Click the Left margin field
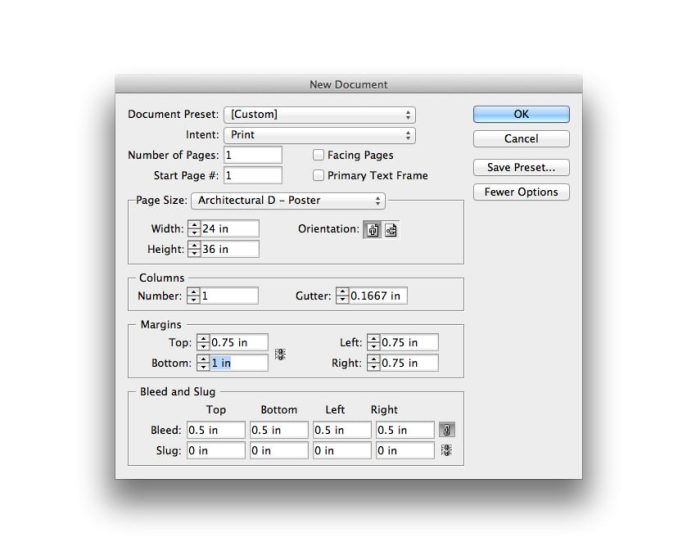The width and height of the screenshot is (696, 560). click(409, 342)
